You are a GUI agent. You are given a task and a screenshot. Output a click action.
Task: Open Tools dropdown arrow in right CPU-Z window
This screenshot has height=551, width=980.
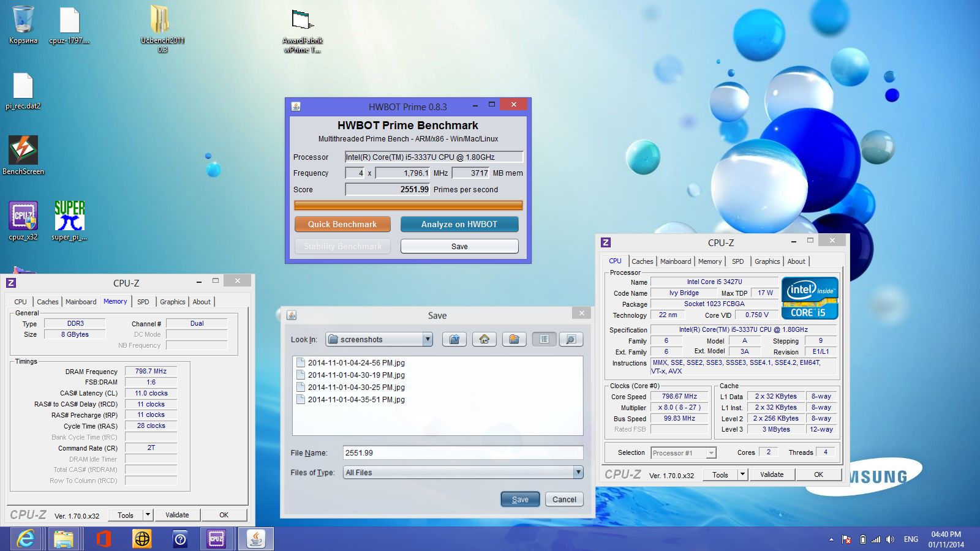tap(743, 474)
